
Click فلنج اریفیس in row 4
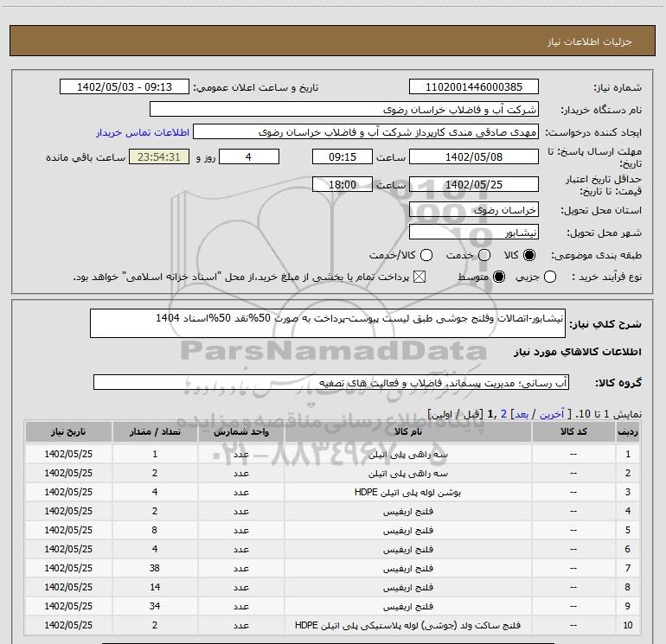click(407, 512)
